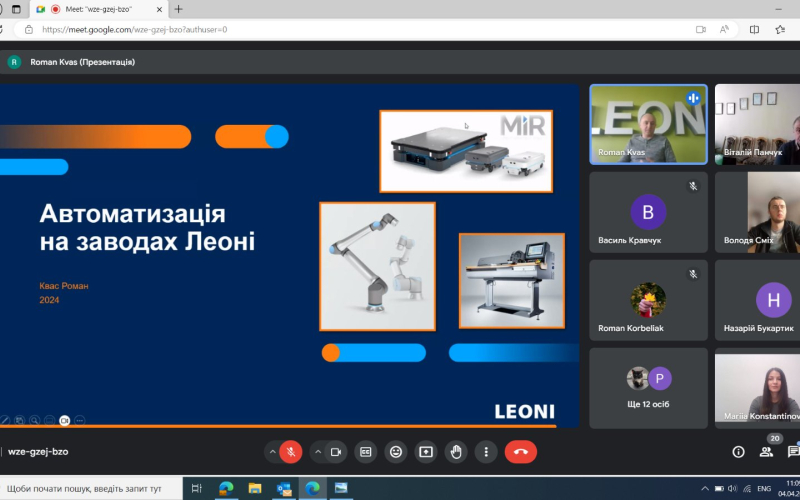Open Task View on the taskbar

point(196,488)
